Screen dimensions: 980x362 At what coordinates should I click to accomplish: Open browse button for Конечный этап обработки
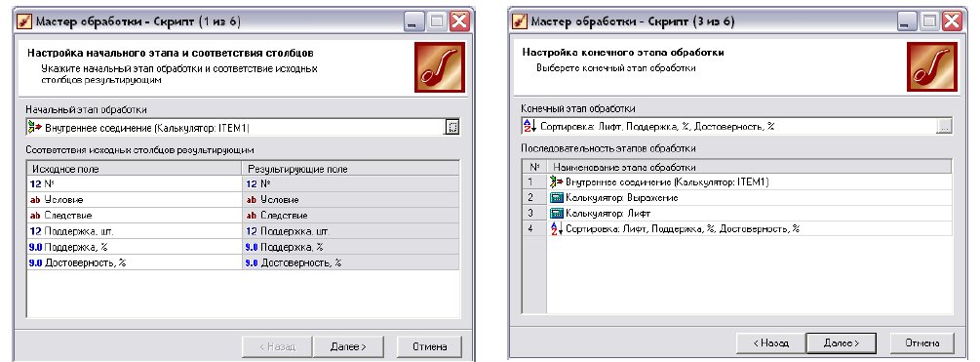click(945, 126)
